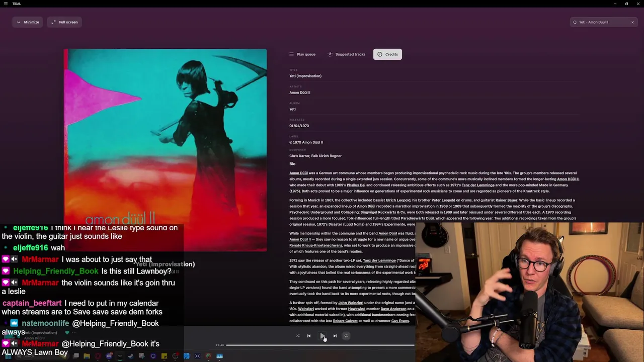Screen dimensions: 644x362
Task: Click the label text ℗ 1970 Amon Düül II
Action: pyautogui.click(x=306, y=142)
